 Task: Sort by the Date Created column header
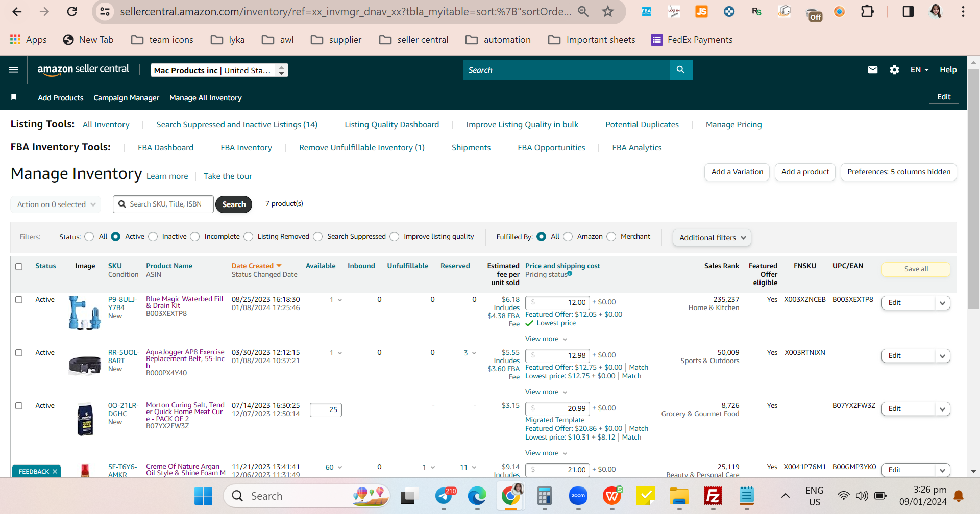(257, 266)
